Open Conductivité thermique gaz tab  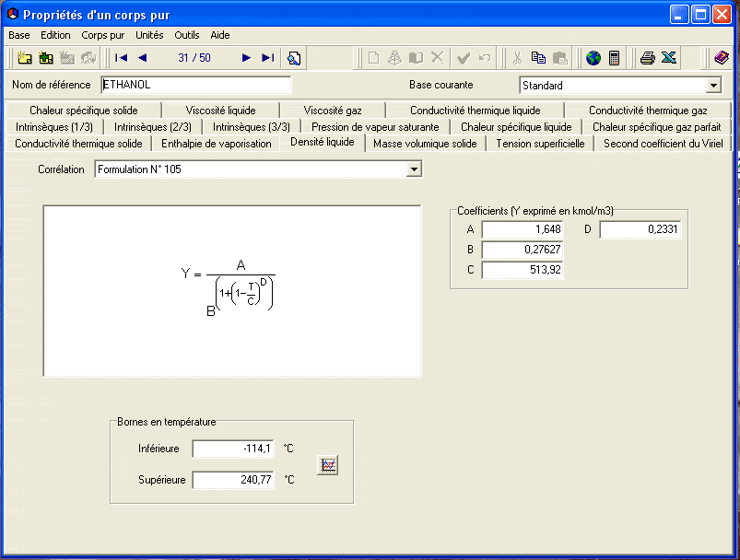pyautogui.click(x=648, y=111)
